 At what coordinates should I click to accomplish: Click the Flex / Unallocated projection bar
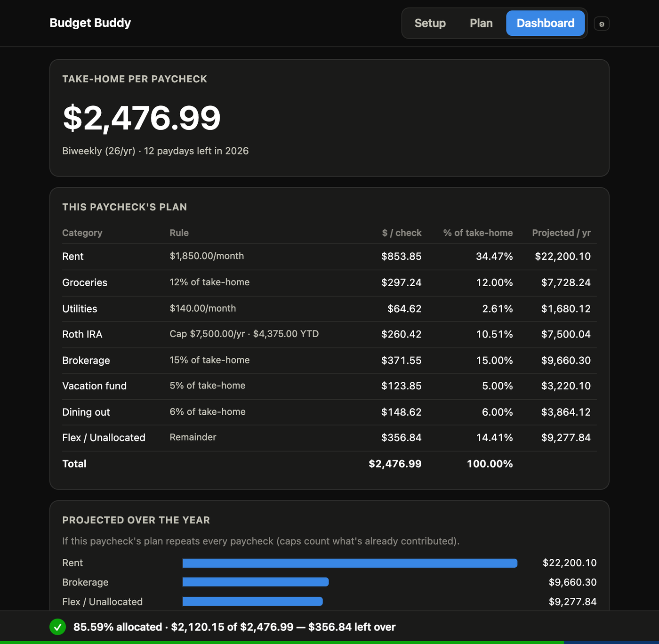click(252, 602)
